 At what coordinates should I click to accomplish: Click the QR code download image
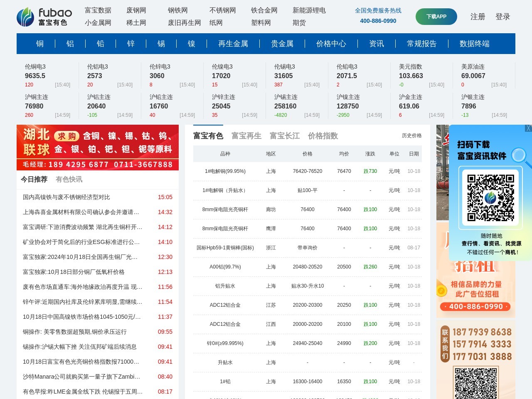(490, 197)
